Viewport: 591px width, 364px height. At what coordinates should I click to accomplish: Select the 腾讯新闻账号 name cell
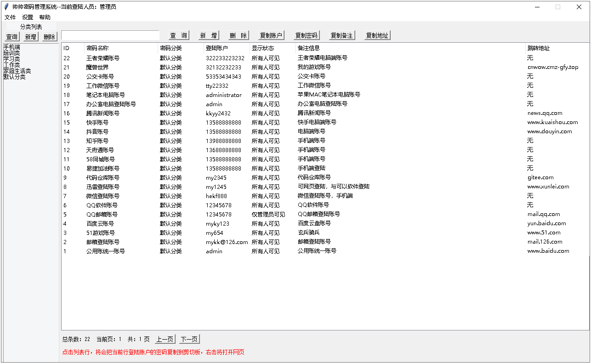(x=103, y=113)
